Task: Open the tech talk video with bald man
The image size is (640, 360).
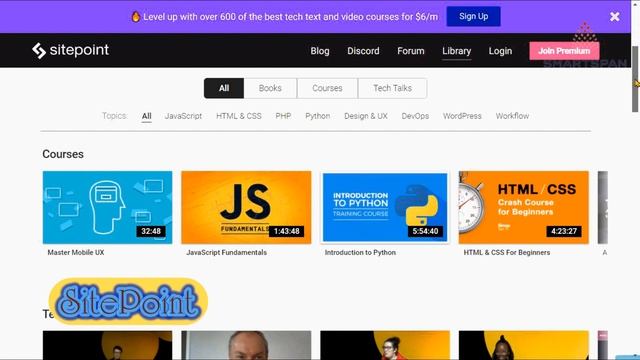Action: tap(246, 345)
